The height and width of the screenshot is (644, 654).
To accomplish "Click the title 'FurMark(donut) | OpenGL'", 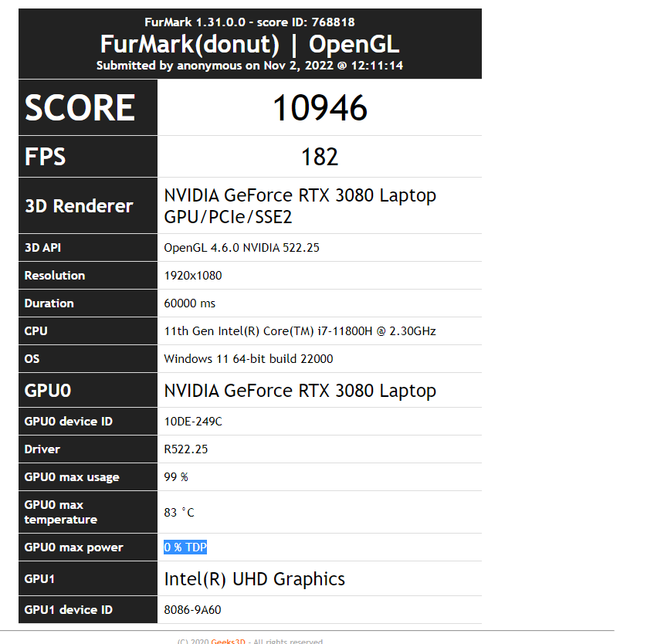I will 249,44.
